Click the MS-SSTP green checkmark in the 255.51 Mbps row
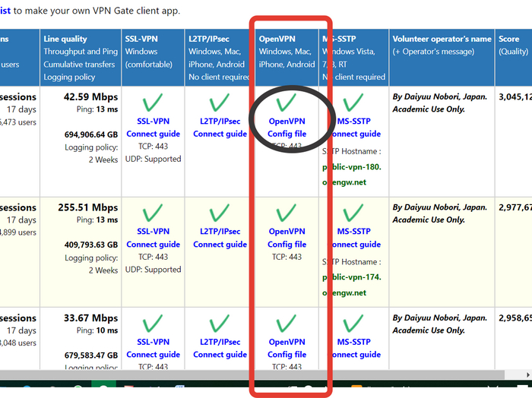This screenshot has width=532, height=398. [353, 213]
